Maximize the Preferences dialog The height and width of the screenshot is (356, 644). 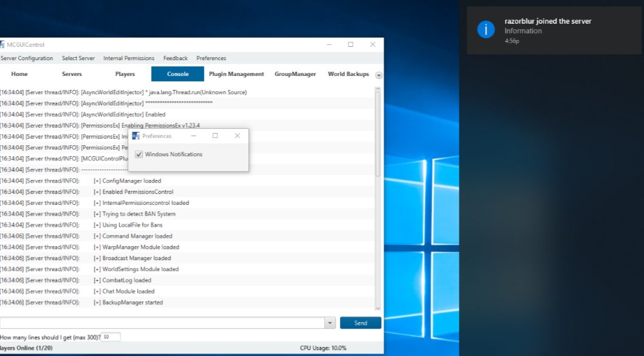point(215,136)
